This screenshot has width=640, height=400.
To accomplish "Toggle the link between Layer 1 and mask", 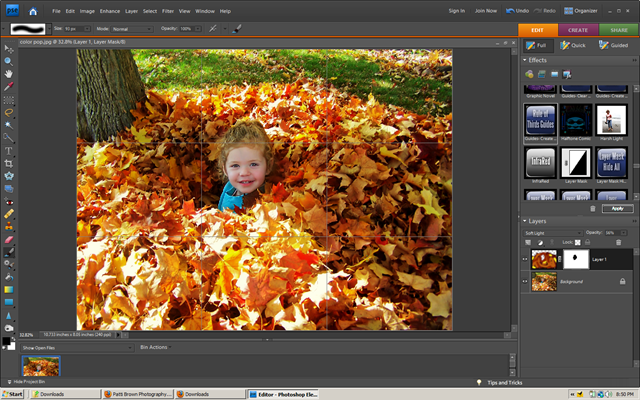I will point(560,259).
